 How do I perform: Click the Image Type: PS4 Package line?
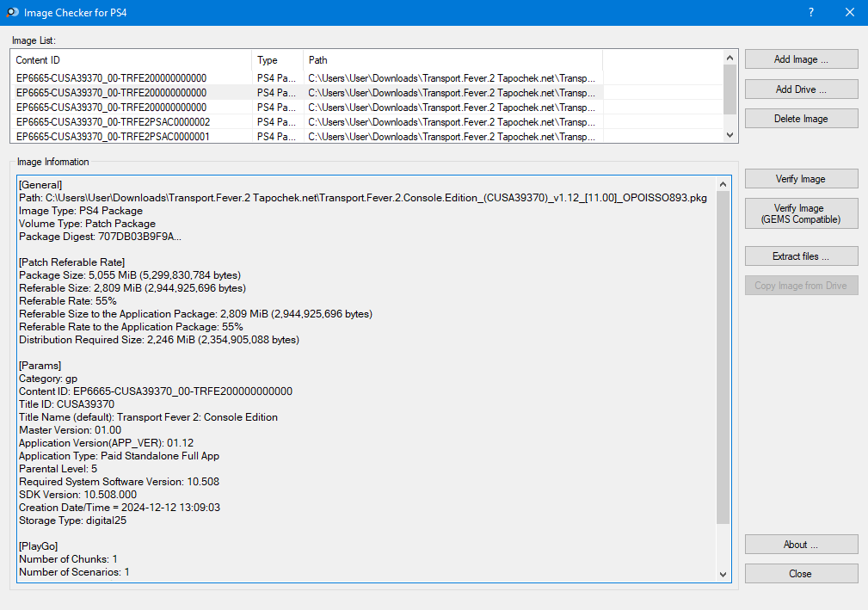[81, 211]
